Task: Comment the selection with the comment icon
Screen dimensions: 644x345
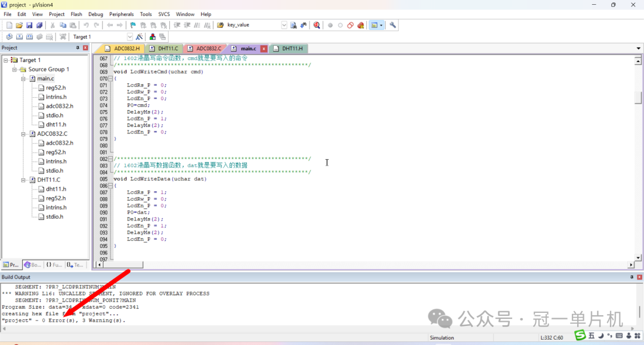Action: point(197,25)
